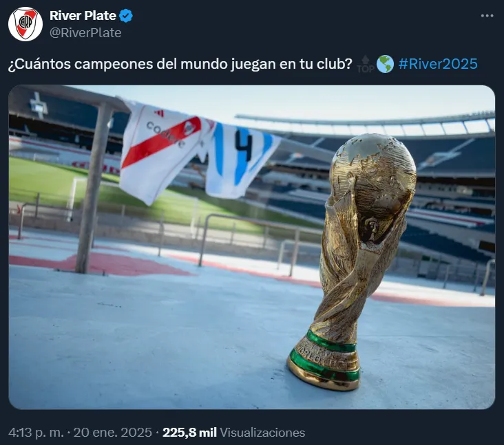Click the River Plate display name

tap(83, 16)
